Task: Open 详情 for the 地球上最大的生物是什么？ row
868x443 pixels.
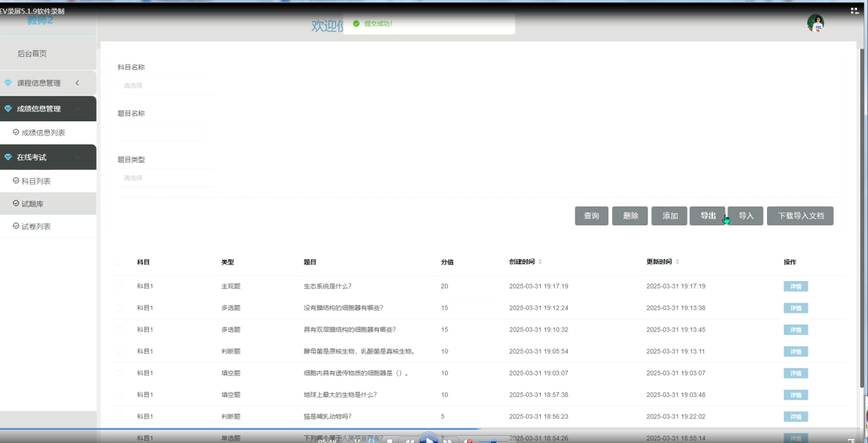Action: click(795, 395)
